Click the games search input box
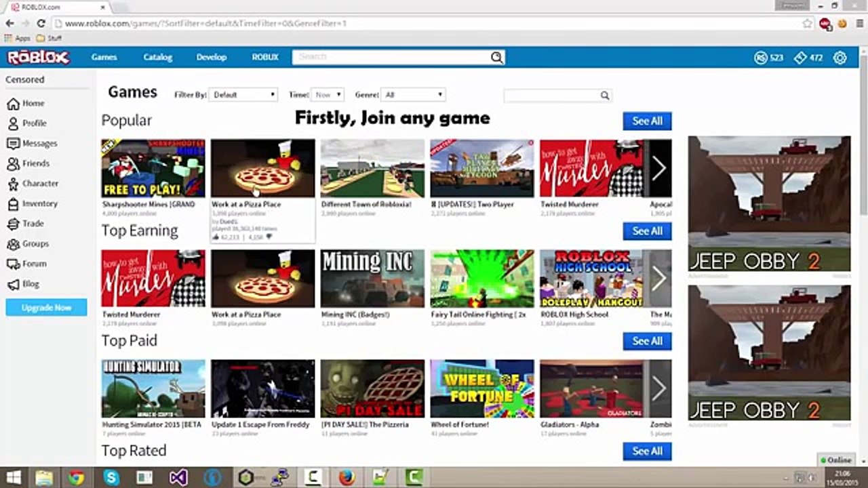This screenshot has height=488, width=868. pos(551,96)
